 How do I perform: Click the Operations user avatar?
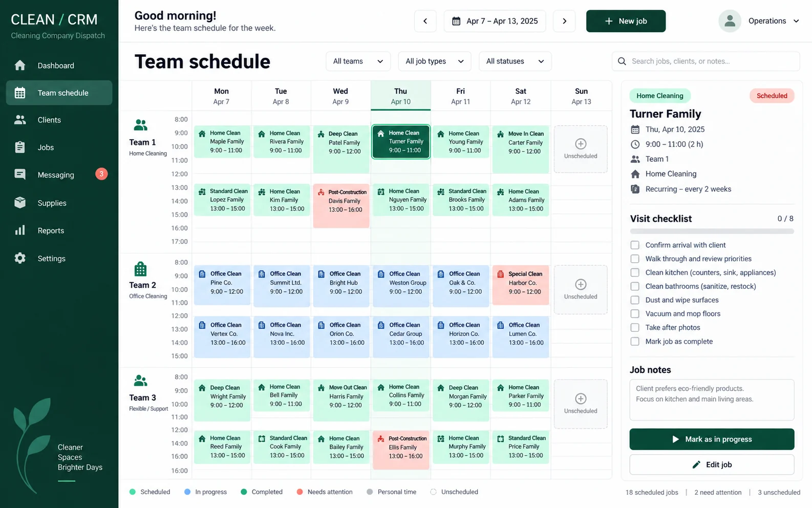pyautogui.click(x=730, y=21)
